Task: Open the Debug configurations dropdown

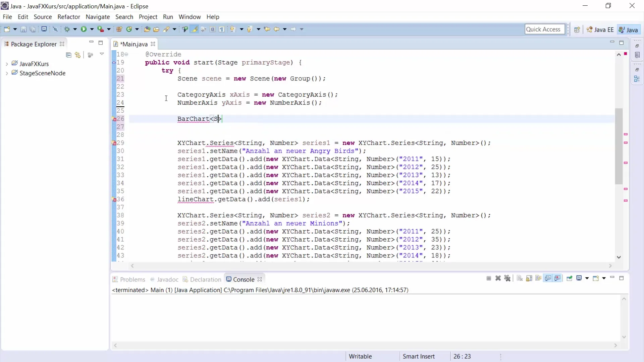Action: [75, 29]
